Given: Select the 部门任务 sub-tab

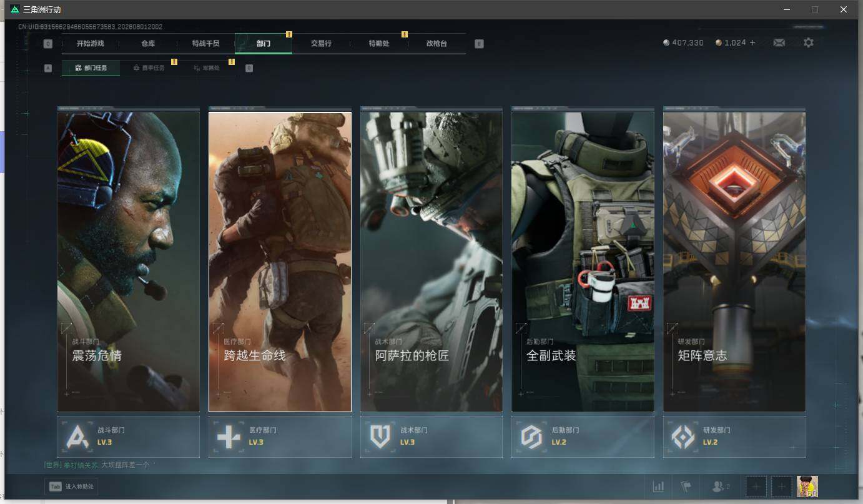Looking at the screenshot, I should pos(91,68).
